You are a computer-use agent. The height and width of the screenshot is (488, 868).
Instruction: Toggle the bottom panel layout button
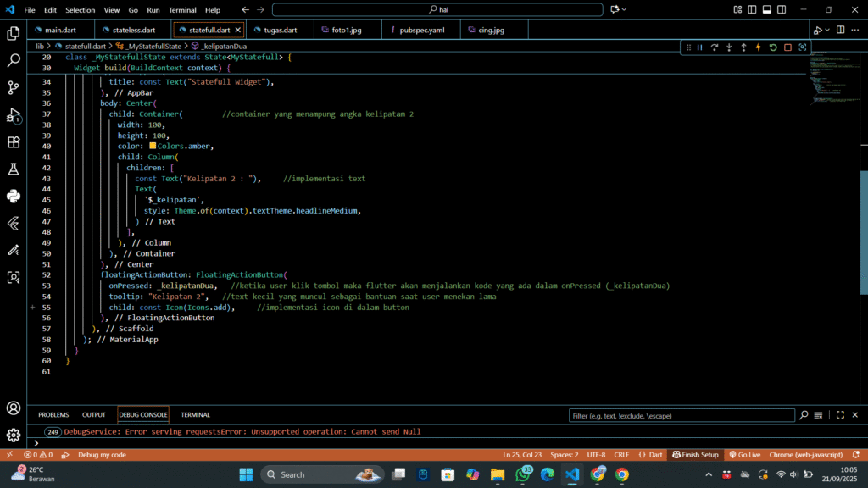pyautogui.click(x=767, y=10)
